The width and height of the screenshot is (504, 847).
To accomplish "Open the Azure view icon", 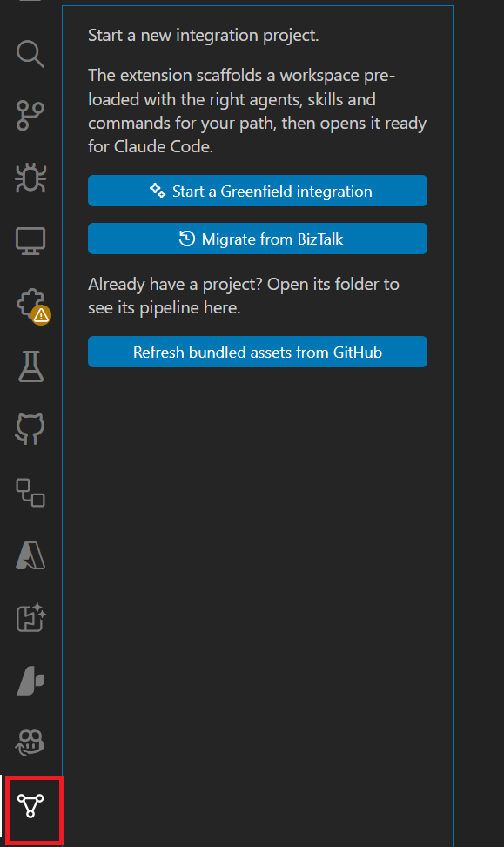I will click(30, 555).
